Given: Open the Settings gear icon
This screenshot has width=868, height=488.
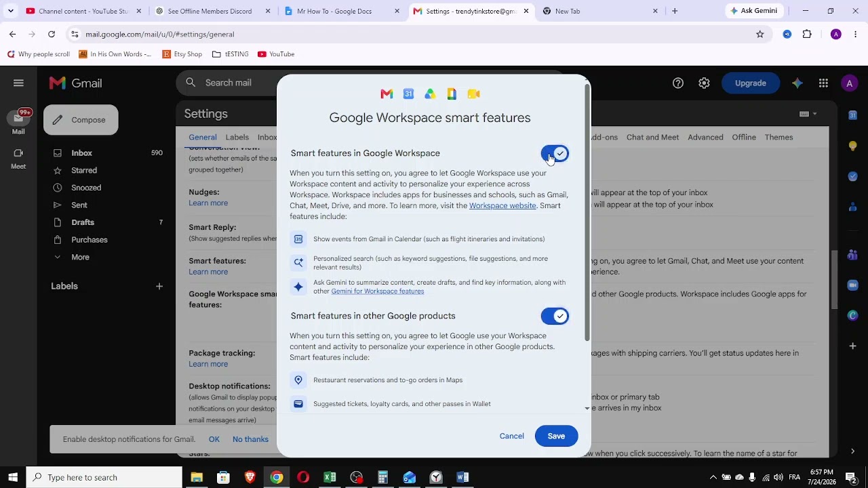Looking at the screenshot, I should click(x=705, y=83).
